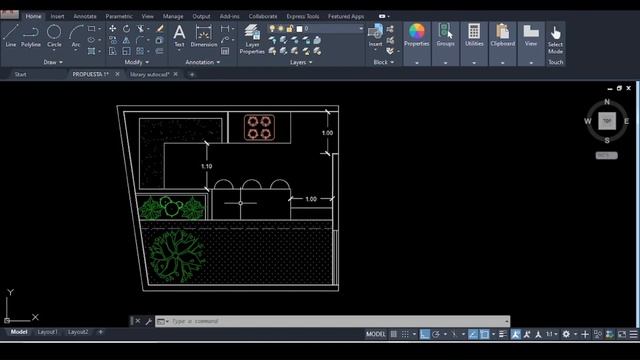Select the Circle tool
Image resolution: width=640 pixels, height=360 pixels.
54,36
